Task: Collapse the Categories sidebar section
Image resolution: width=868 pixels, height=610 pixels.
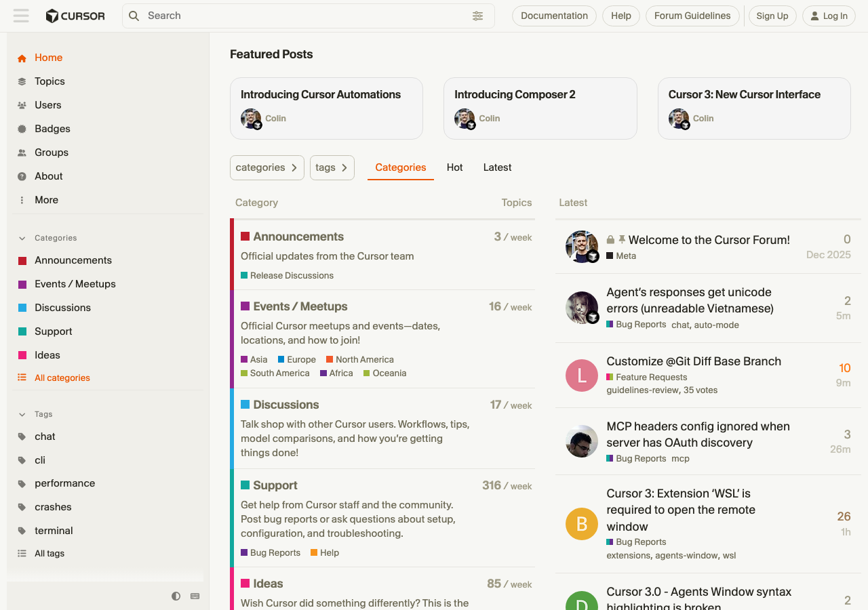Action: (22, 238)
